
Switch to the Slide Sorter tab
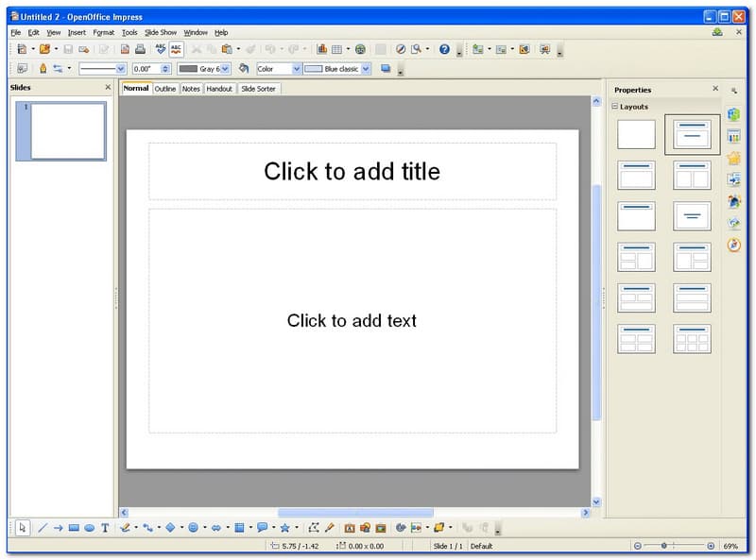pyautogui.click(x=258, y=89)
